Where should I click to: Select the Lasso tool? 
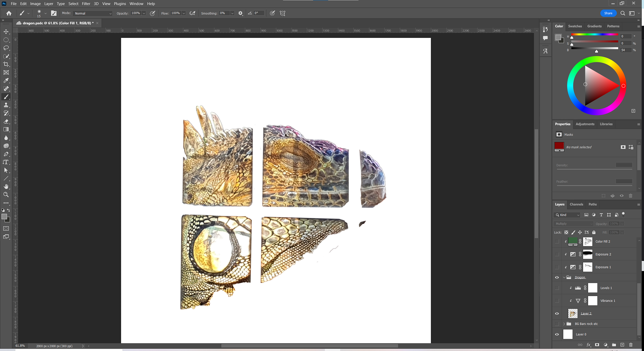click(6, 48)
